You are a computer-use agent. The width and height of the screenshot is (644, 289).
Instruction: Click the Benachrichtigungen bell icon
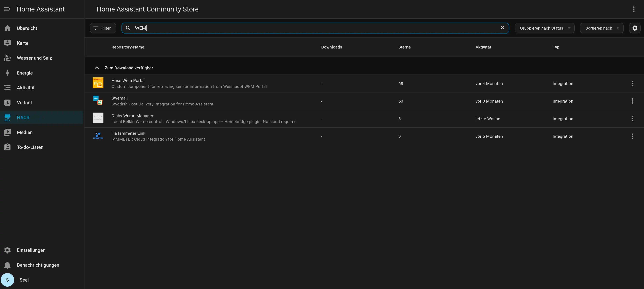pos(7,265)
